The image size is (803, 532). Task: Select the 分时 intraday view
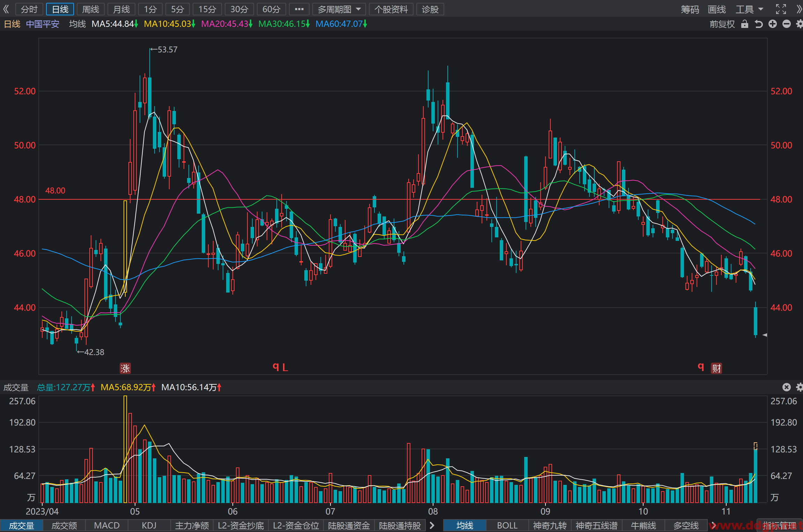pyautogui.click(x=29, y=9)
